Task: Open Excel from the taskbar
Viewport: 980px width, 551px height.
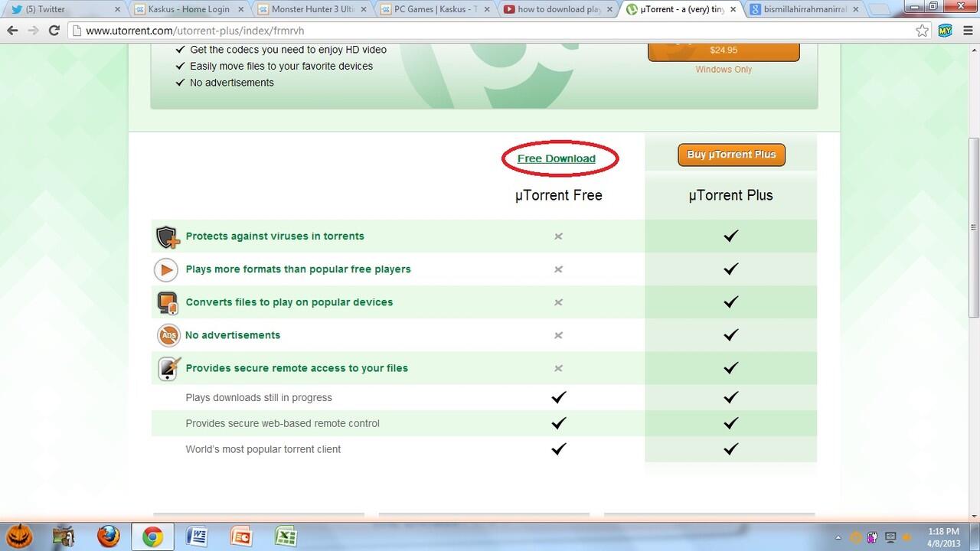Action: coord(286,536)
